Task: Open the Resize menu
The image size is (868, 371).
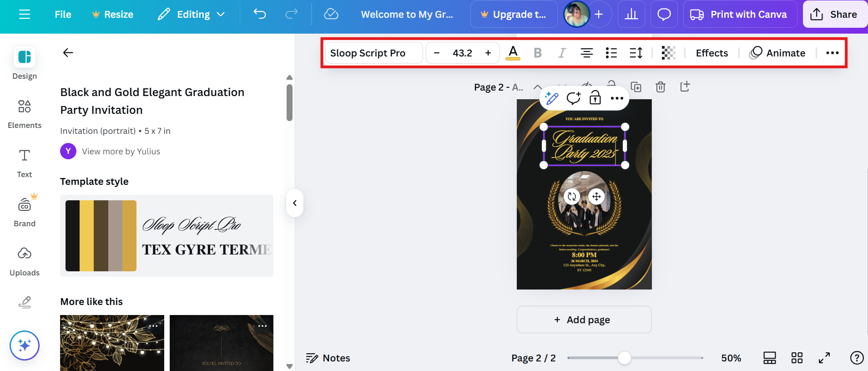Action: point(112,15)
